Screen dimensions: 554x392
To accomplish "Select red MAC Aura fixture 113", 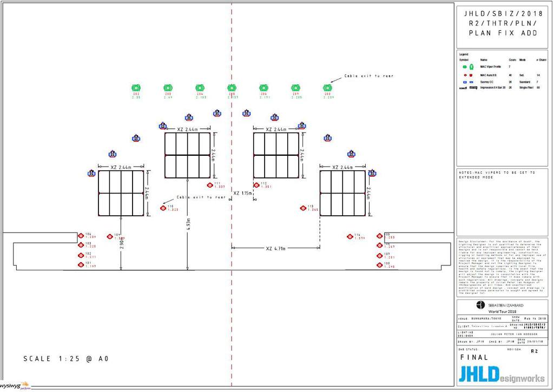I will tap(303, 208).
